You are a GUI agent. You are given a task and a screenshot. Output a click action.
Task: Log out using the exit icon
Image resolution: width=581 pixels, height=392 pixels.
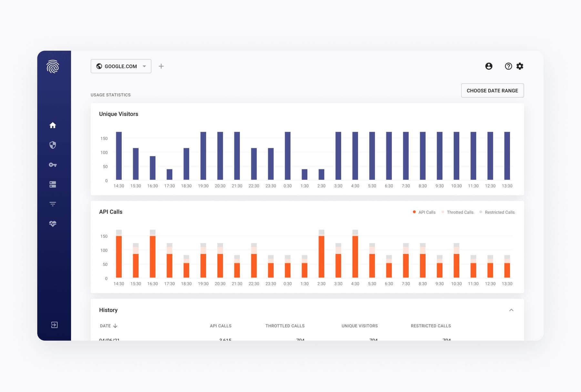coord(54,325)
